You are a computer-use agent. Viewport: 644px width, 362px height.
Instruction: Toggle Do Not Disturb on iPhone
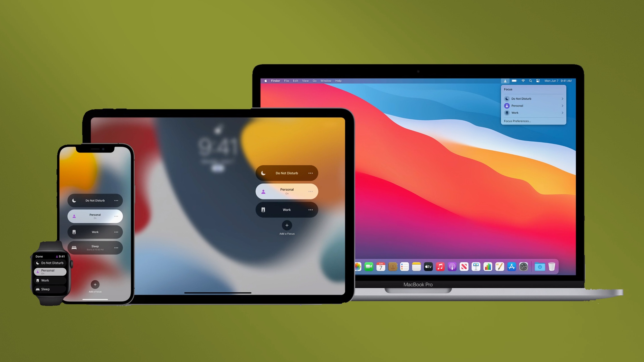tap(95, 200)
